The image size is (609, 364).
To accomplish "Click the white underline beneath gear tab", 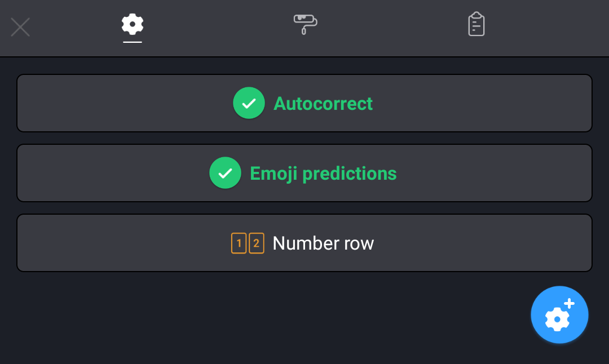I will click(x=133, y=42).
